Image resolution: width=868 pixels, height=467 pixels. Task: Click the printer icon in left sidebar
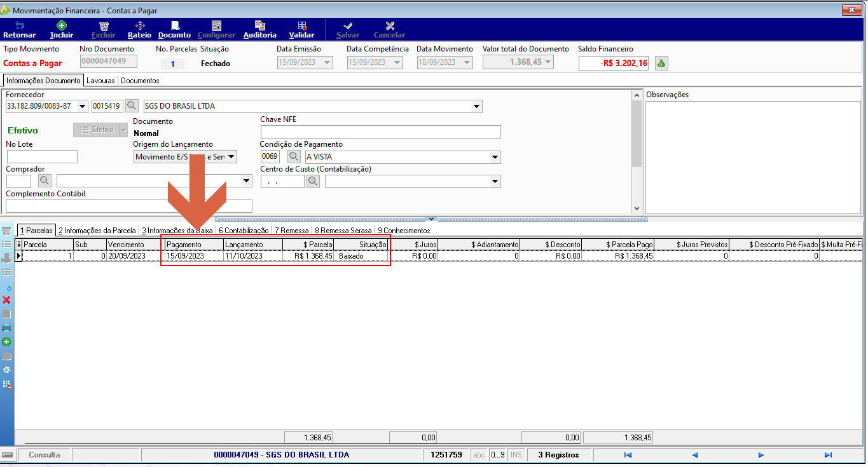[7, 328]
